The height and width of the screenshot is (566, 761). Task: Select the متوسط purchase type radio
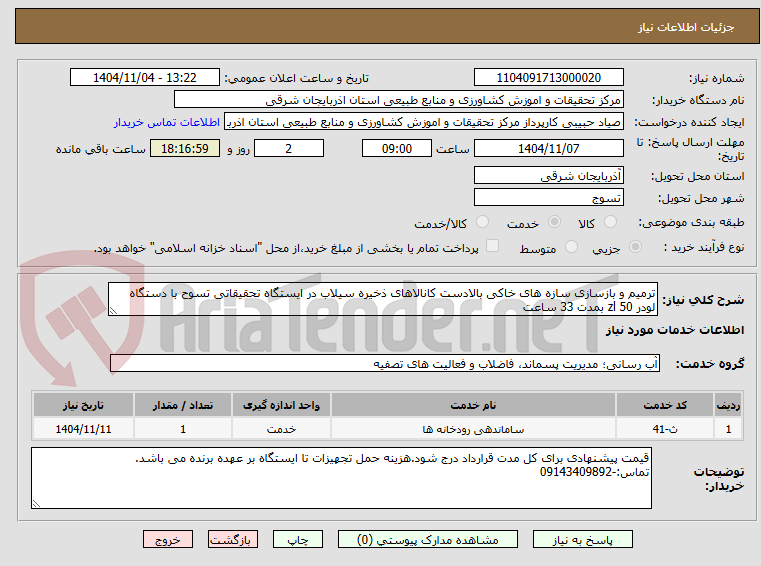[x=571, y=247]
